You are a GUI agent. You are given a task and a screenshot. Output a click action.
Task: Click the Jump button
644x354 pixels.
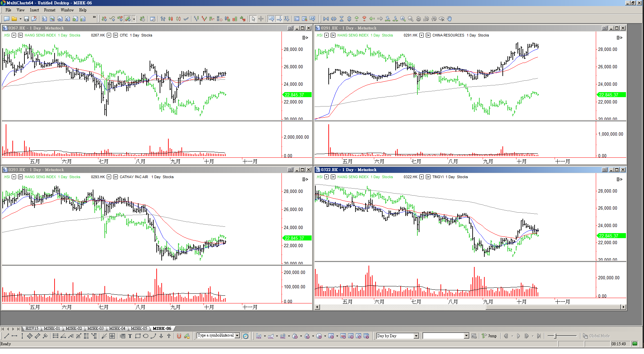pos(489,336)
